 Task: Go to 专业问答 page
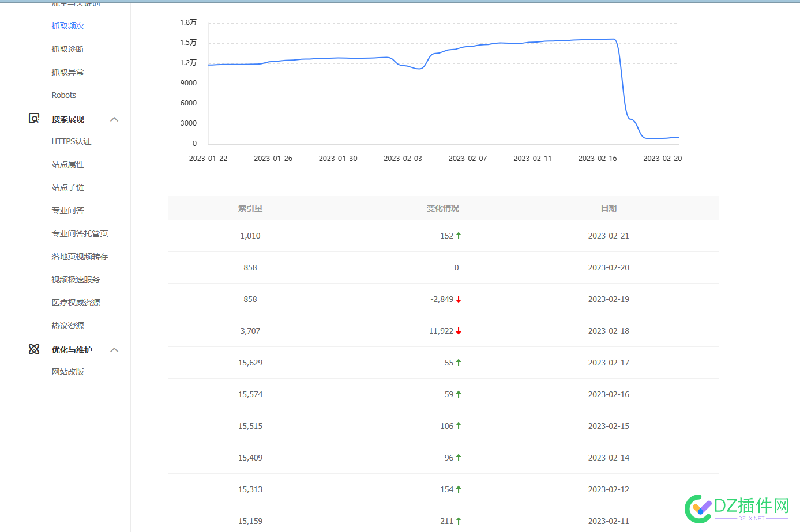point(67,210)
